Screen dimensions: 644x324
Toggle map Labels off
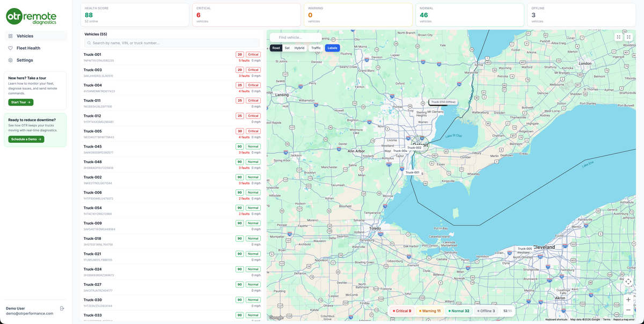pyautogui.click(x=332, y=48)
